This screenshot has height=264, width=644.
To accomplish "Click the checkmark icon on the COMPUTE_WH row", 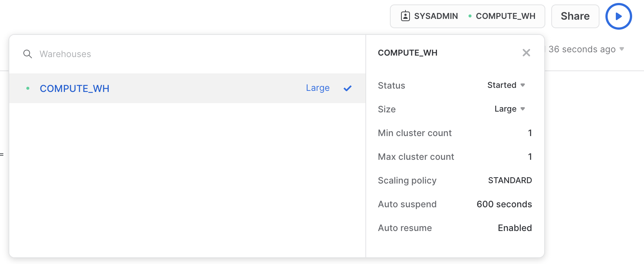I will (x=348, y=88).
